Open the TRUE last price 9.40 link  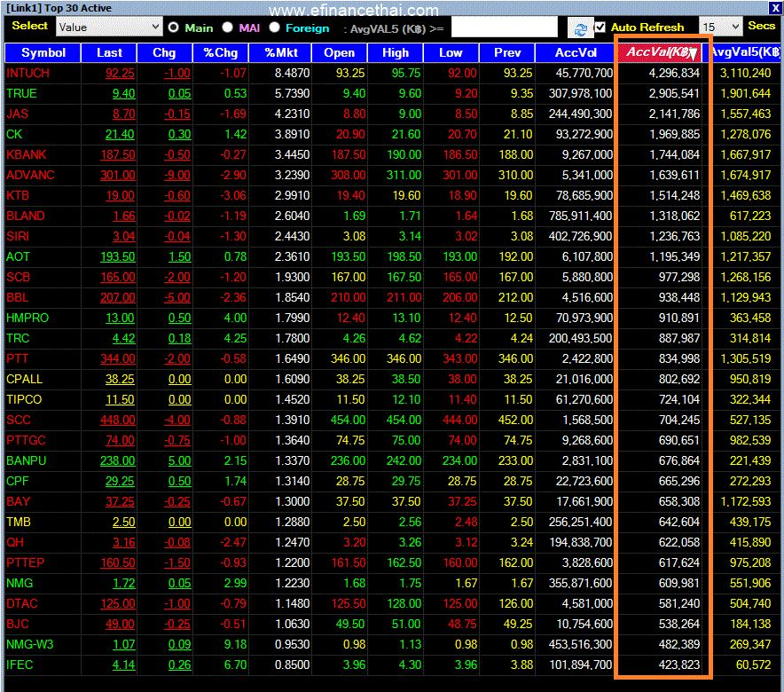coord(123,93)
